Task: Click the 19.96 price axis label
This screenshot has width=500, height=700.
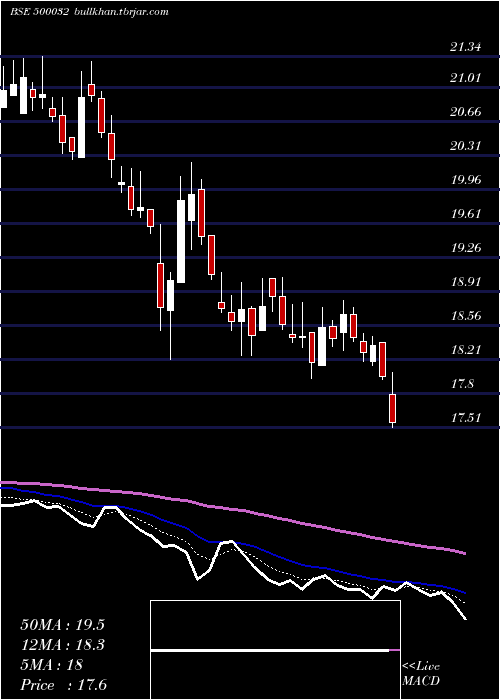Action: pos(467,180)
